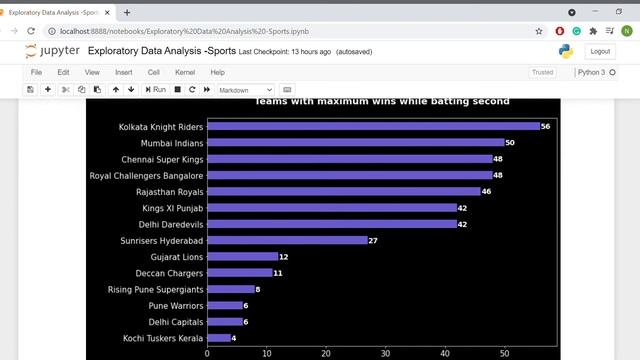
Task: Open the Insert menu
Action: [x=124, y=72]
